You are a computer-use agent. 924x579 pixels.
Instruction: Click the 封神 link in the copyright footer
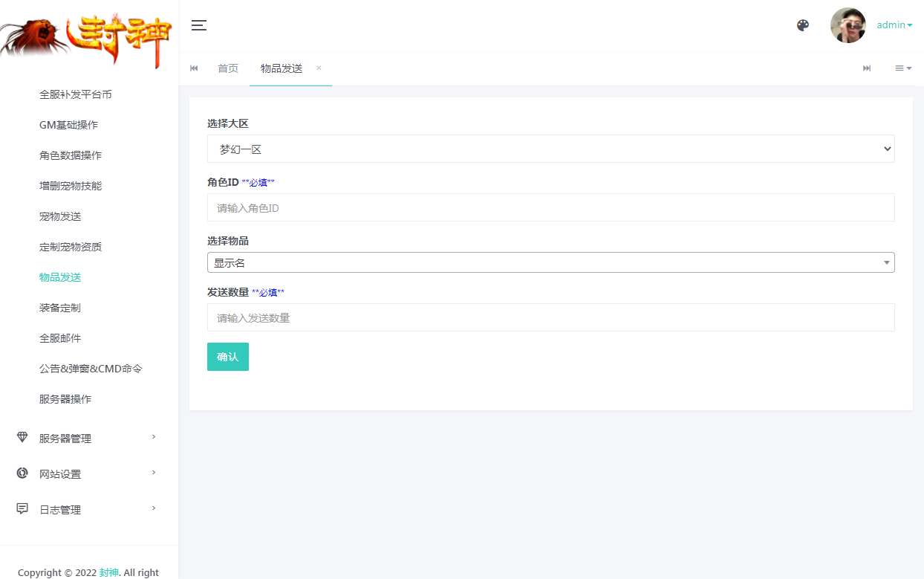(x=108, y=572)
